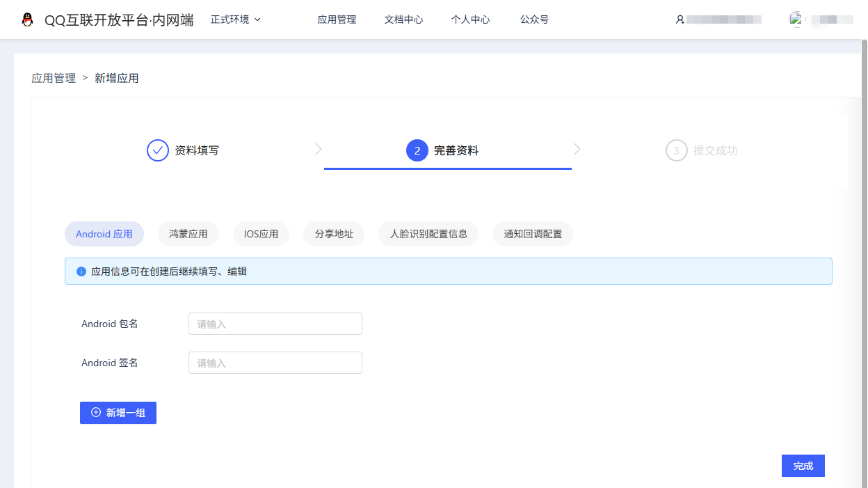Click the 完善资料 step label
Viewport: 868px width, 488px height.
[x=456, y=150]
